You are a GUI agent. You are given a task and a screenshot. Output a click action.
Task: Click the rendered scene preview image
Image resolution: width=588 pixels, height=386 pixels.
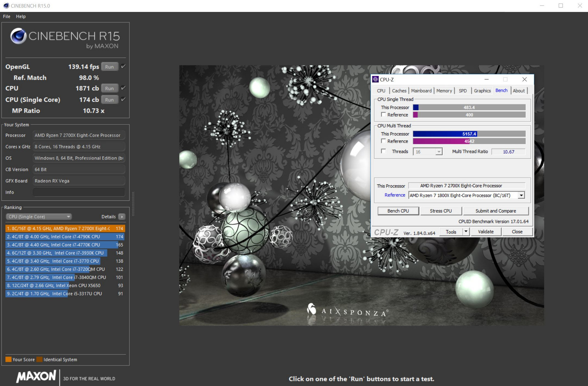361,195
